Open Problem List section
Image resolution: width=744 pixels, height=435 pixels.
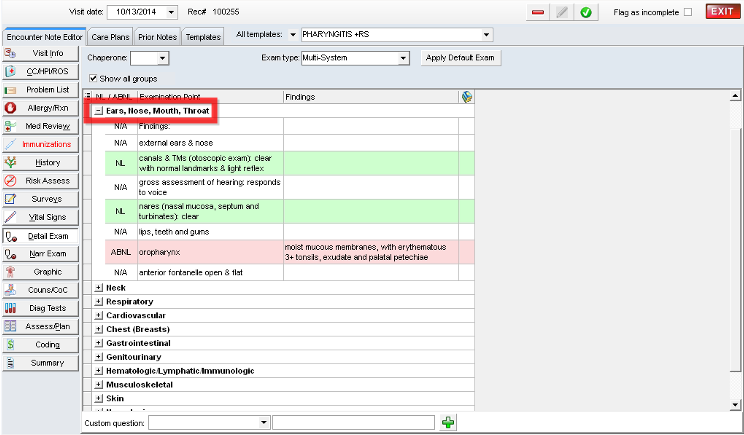point(40,90)
